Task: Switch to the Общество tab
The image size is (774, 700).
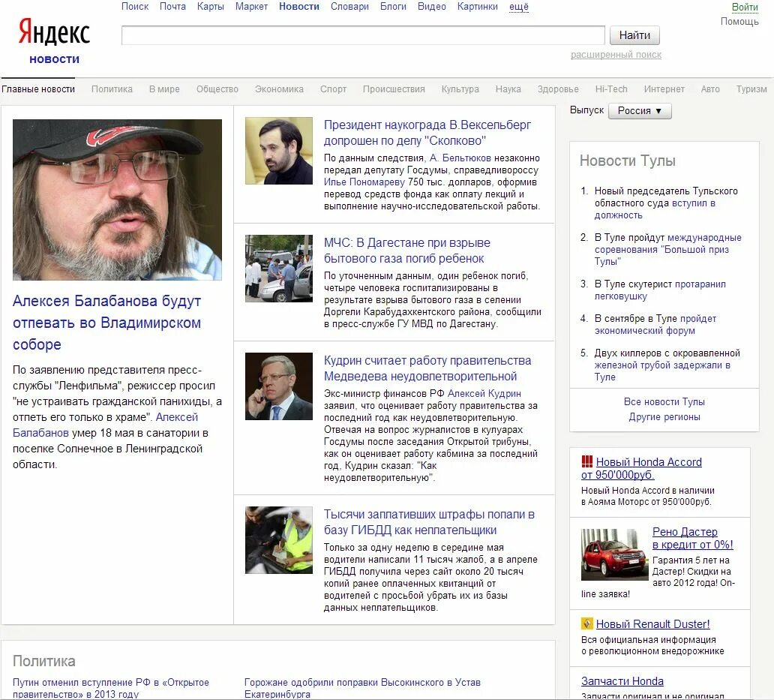Action: [217, 89]
